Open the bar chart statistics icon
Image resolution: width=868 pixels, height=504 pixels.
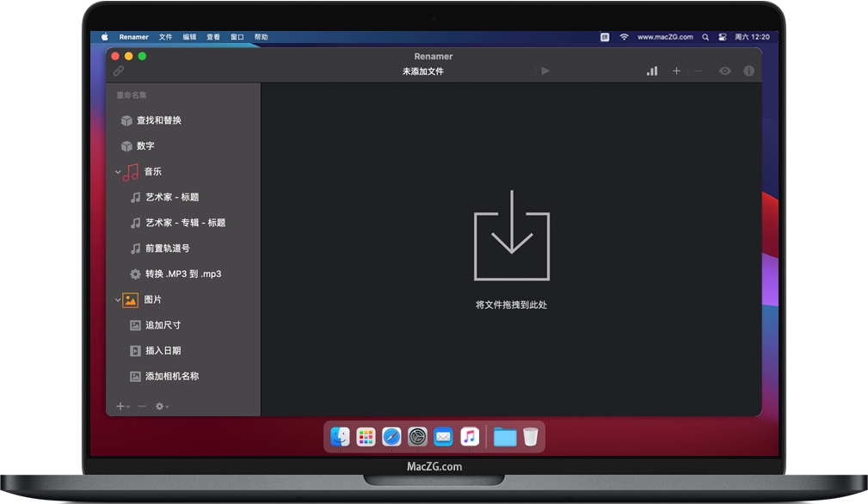click(652, 71)
